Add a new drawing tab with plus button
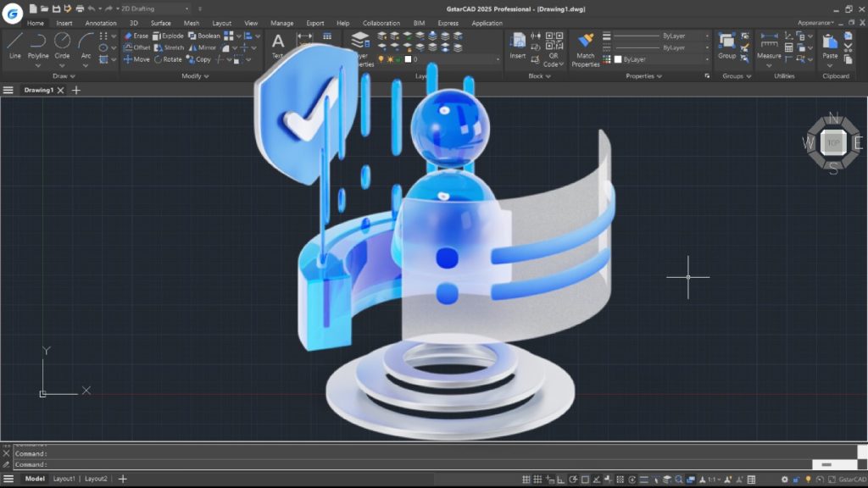The image size is (868, 488). [x=76, y=90]
